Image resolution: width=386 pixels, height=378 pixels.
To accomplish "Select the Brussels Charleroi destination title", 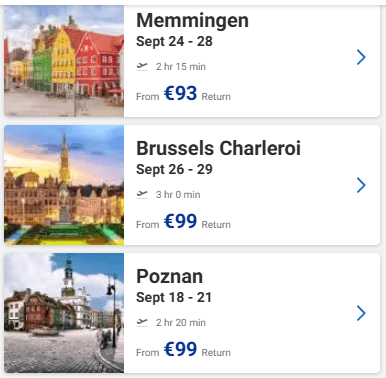I will [218, 148].
